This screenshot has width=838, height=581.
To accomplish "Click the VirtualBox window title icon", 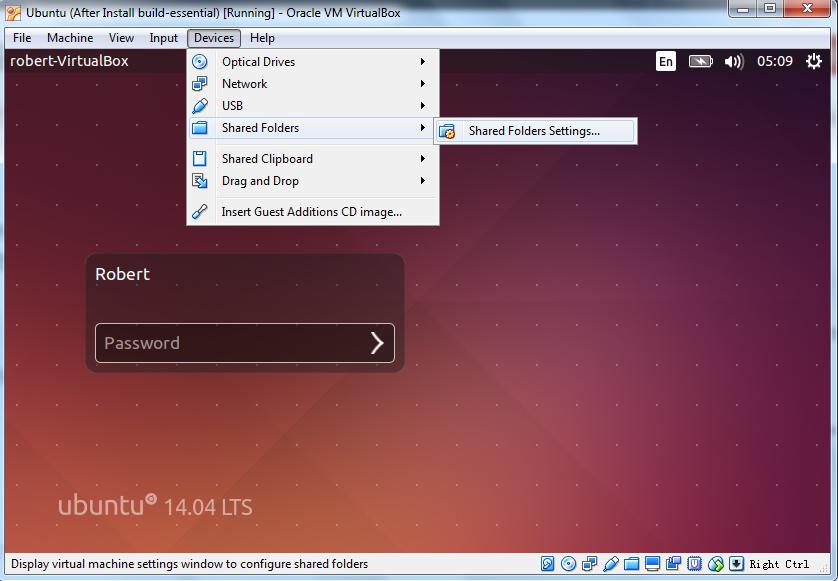I will (13, 12).
